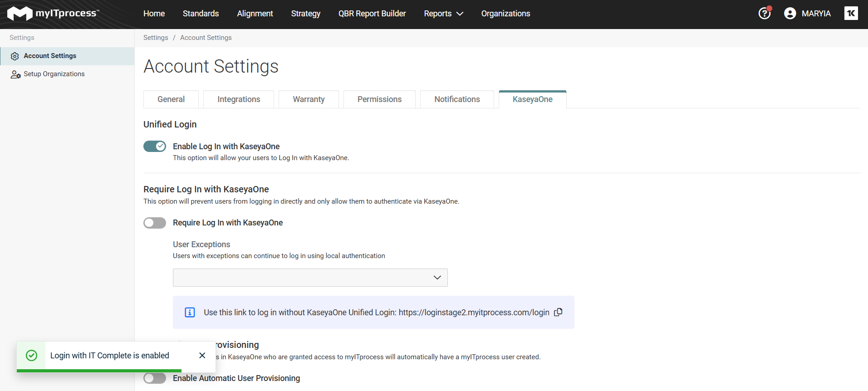Viewport: 868px width, 391px height.
Task: Switch to the Permissions tab
Action: [379, 99]
